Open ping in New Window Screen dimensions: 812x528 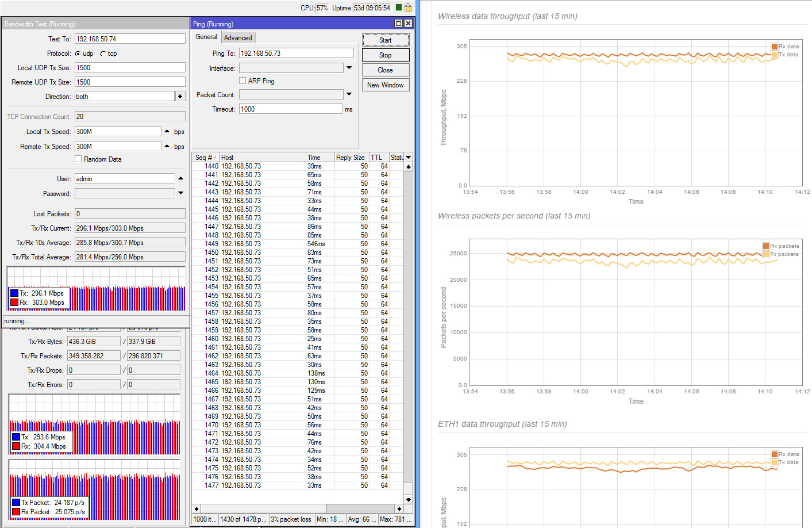pos(385,85)
